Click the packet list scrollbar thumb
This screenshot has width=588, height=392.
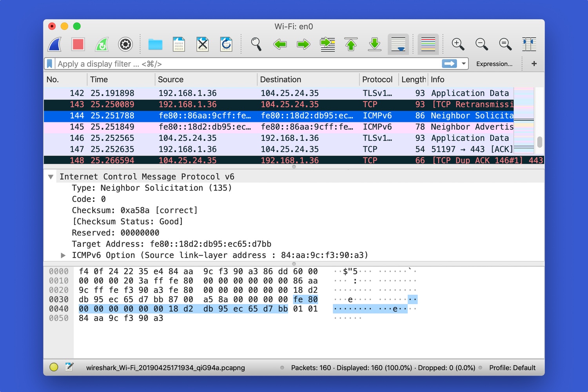pos(540,142)
